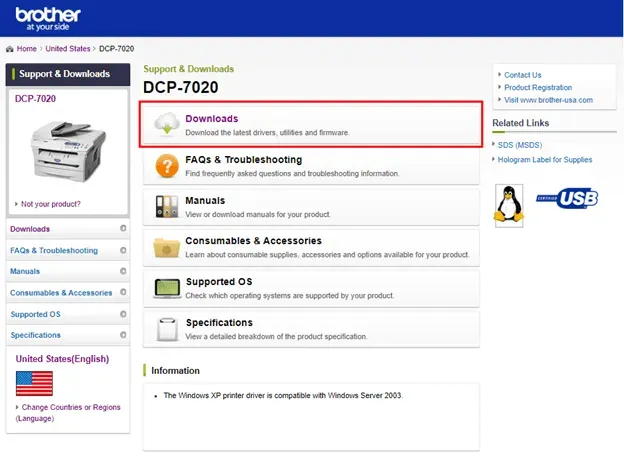The height and width of the screenshot is (464, 624).
Task: Open Change Countries or Regions (Language) link
Action: click(68, 413)
